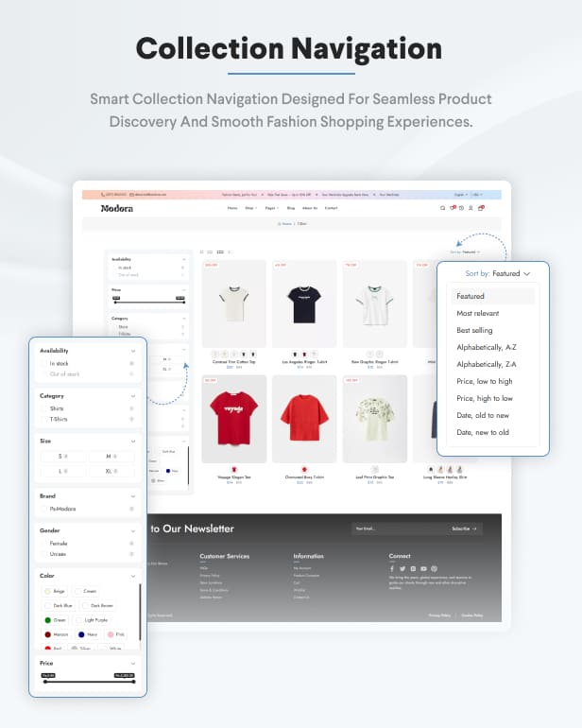Viewport: 582px width, 728px height.
Task: Click the Facebook icon under Connect
Action: coord(392,569)
